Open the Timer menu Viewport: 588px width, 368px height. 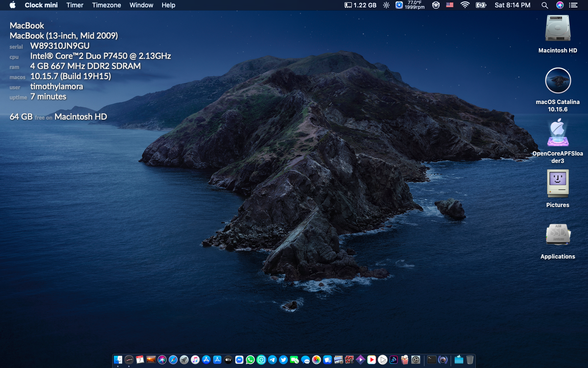[75, 5]
